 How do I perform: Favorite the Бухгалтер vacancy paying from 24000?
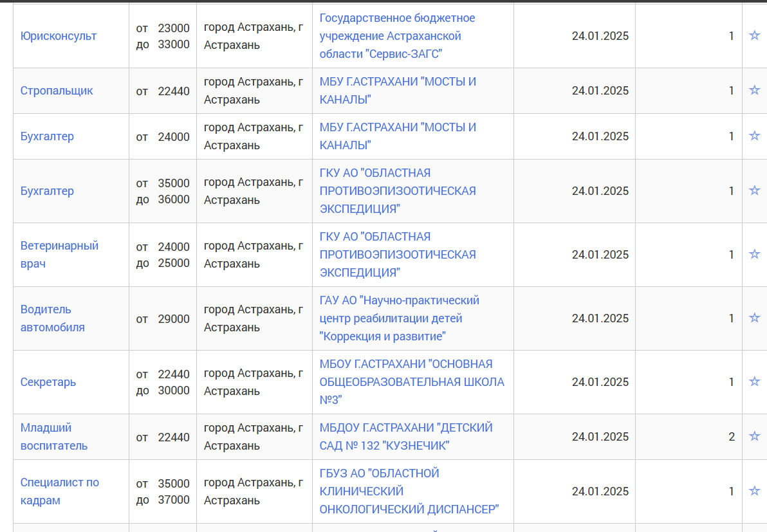tap(754, 136)
